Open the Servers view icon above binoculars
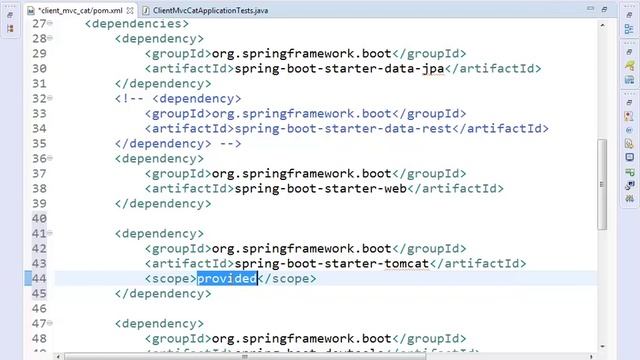 pos(629,185)
